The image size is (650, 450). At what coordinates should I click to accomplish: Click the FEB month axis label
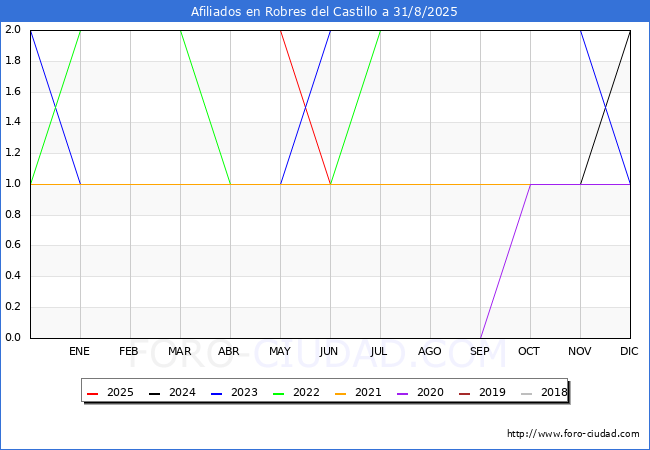coord(129,351)
